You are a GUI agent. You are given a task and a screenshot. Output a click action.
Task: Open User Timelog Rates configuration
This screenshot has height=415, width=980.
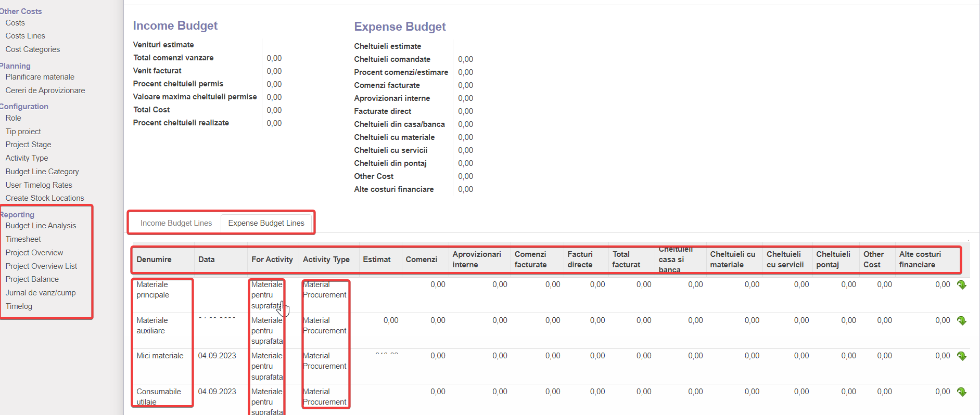click(x=39, y=185)
